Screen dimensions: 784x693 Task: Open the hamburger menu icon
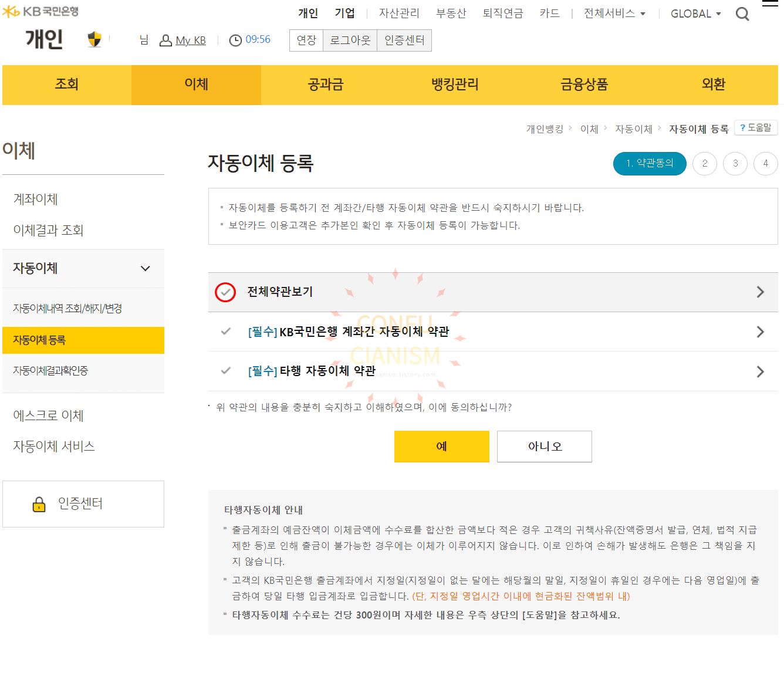tap(769, 4)
